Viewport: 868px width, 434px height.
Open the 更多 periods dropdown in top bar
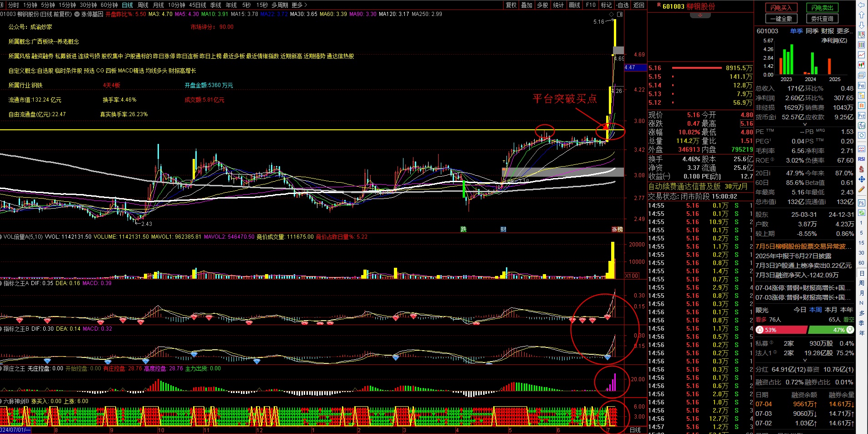pos(300,5)
